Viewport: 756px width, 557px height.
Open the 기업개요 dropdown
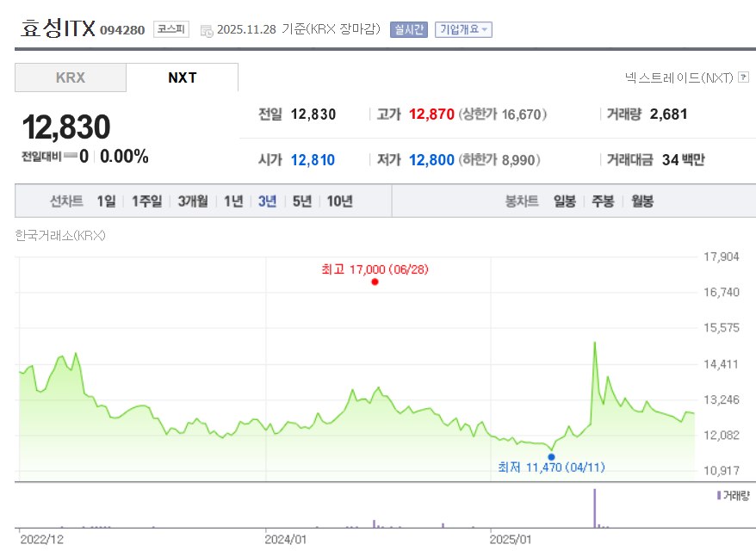pyautogui.click(x=463, y=29)
